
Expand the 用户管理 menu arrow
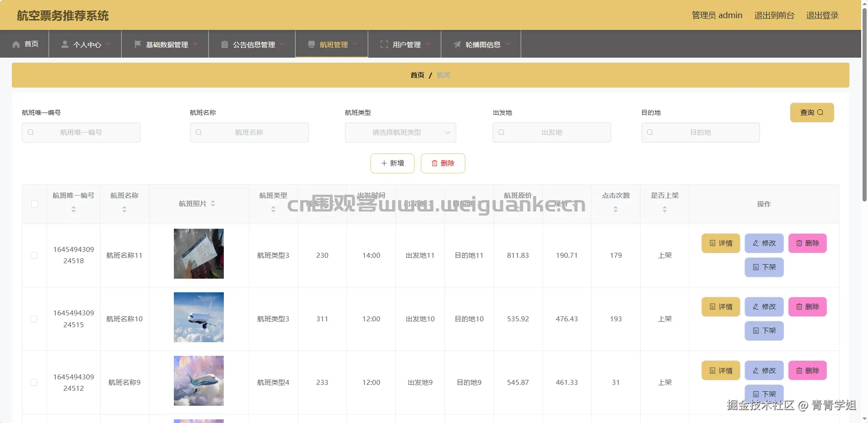428,44
